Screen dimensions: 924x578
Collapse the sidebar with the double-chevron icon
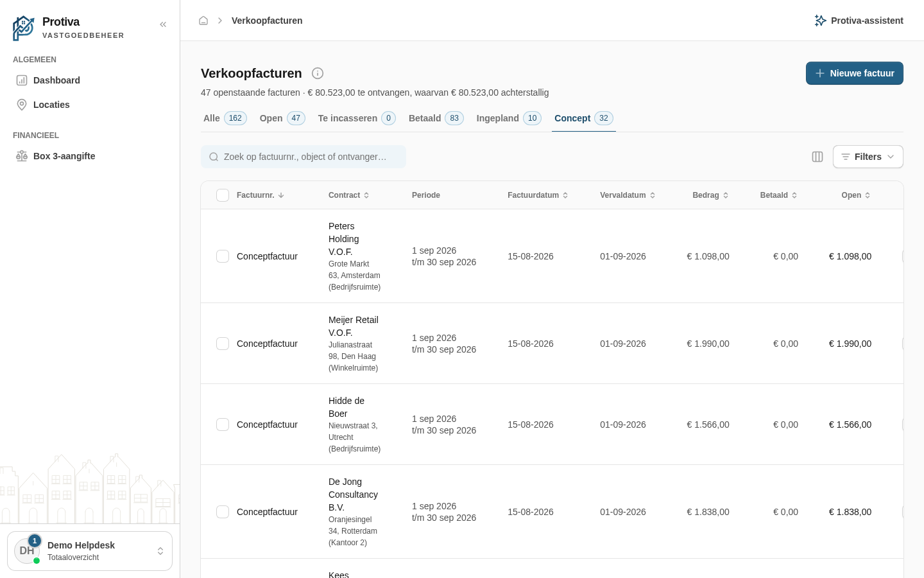tap(163, 24)
